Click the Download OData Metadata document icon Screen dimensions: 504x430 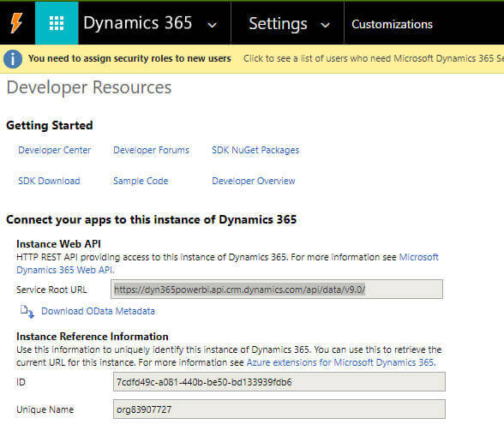27,311
